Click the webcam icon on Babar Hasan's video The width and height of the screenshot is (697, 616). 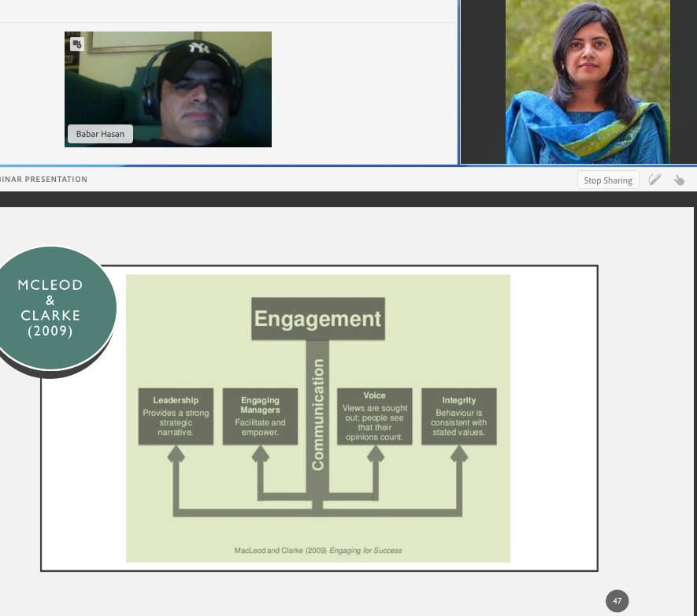77,44
